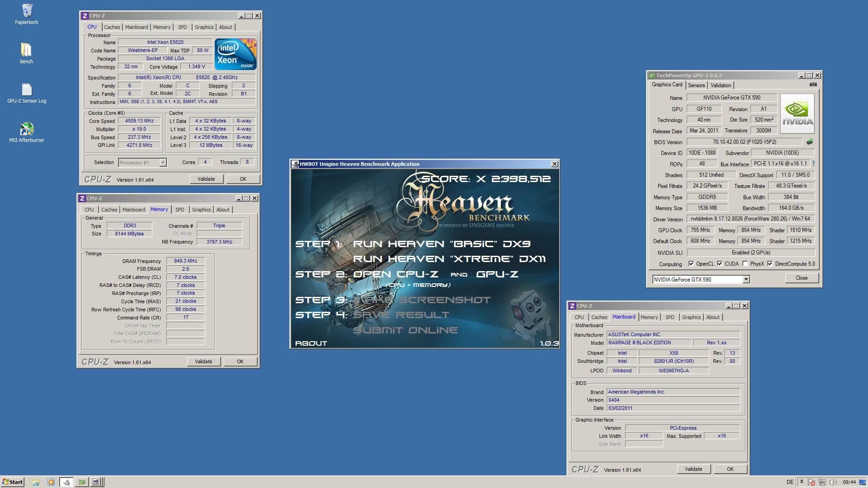Click the NVIDIA logo in GPU-Z
This screenshot has width=868, height=488.
(x=797, y=113)
